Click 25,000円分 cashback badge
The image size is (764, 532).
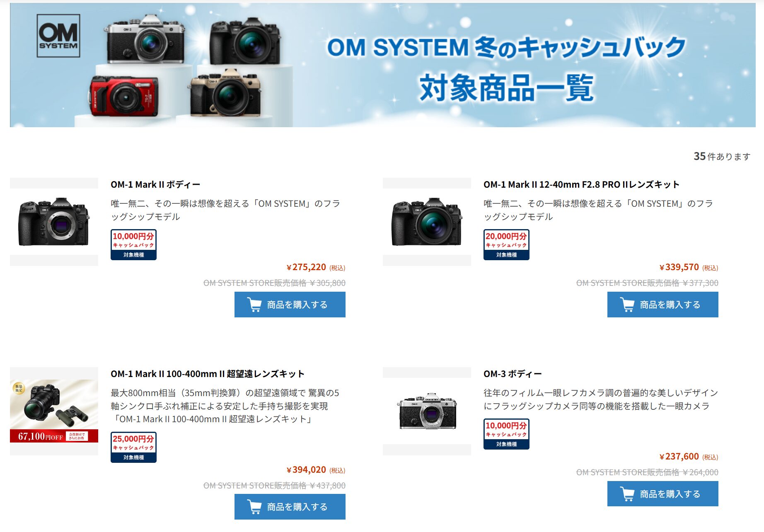[x=133, y=447]
